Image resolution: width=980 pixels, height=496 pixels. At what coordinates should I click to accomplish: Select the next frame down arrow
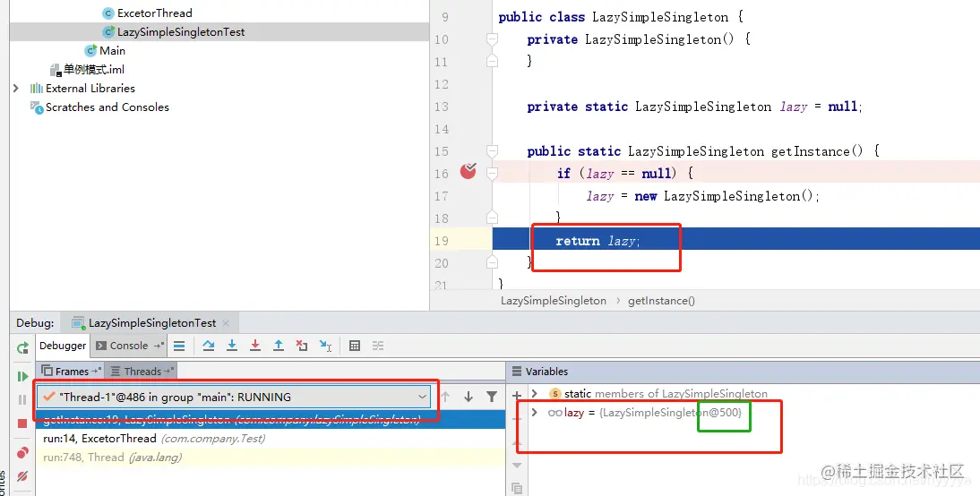(469, 397)
